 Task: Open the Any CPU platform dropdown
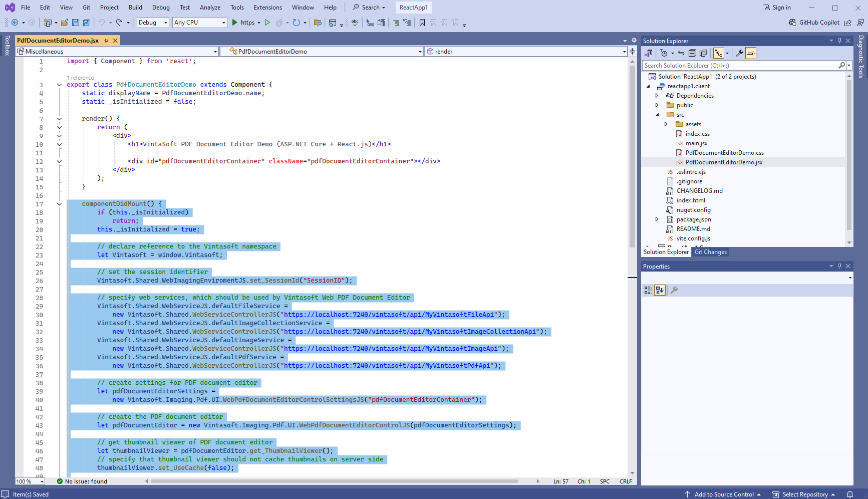[x=200, y=23]
